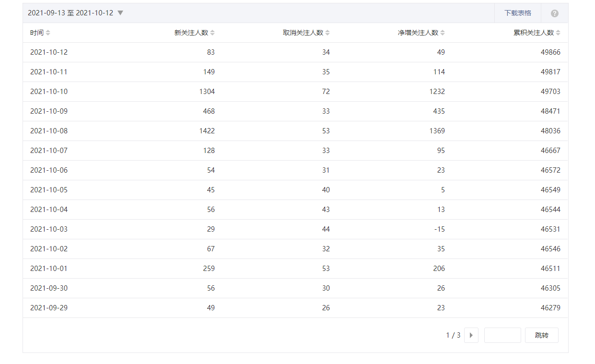
Task: Click cumulative followers value 46531
Action: click(550, 229)
